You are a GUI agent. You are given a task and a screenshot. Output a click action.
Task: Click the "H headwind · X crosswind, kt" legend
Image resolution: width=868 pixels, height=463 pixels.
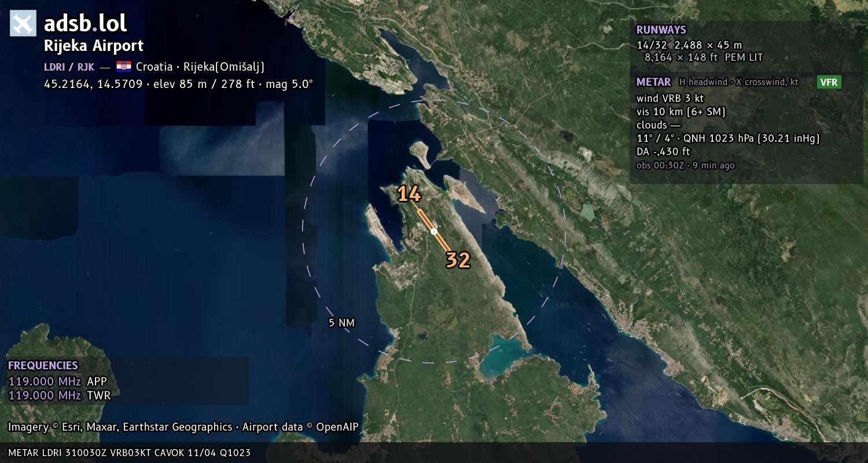pos(739,82)
